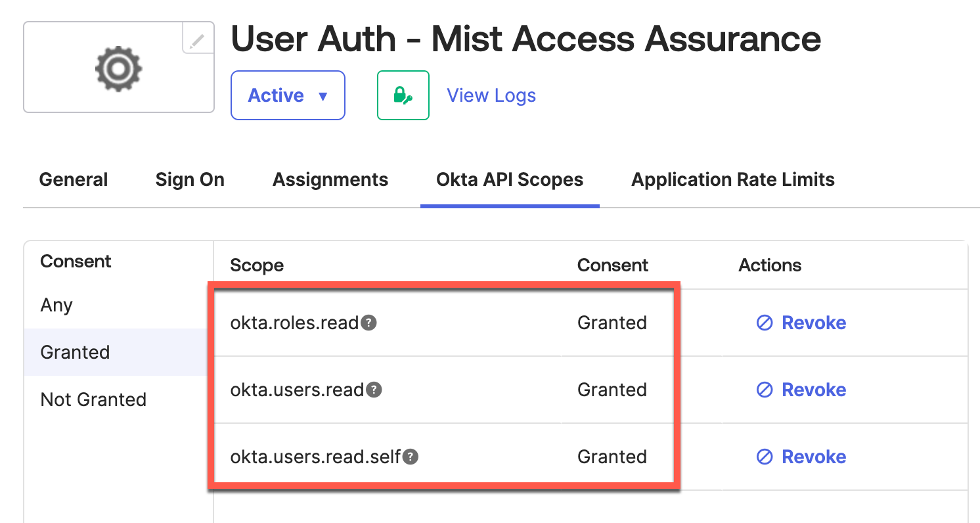This screenshot has height=523, width=980.
Task: Switch to the Sign On tab
Action: coord(190,179)
